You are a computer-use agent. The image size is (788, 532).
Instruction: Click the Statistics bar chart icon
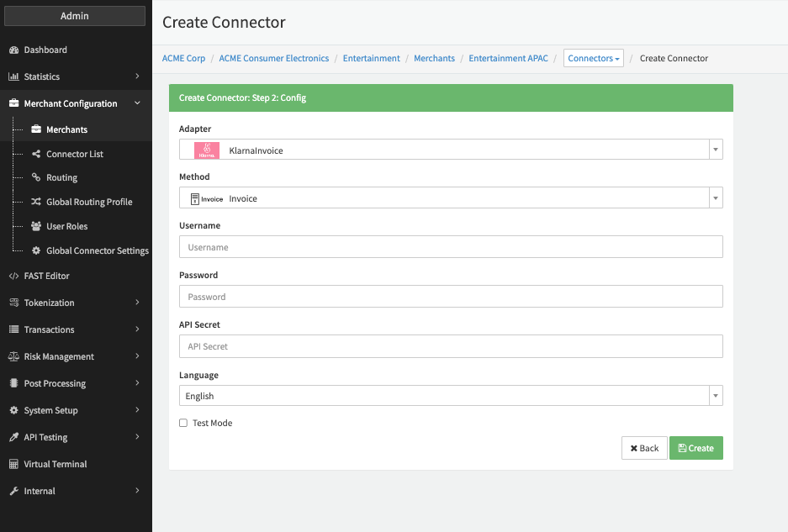[13, 77]
